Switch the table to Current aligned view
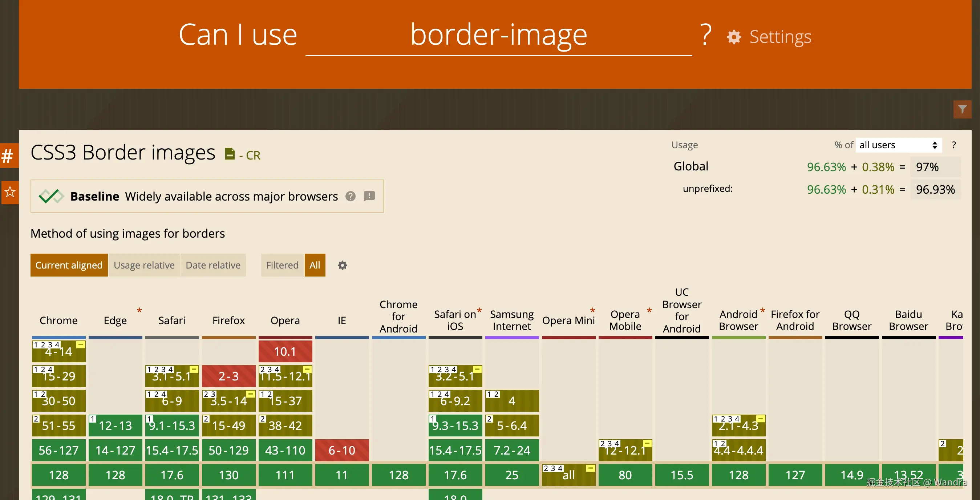The image size is (980, 500). (x=69, y=265)
